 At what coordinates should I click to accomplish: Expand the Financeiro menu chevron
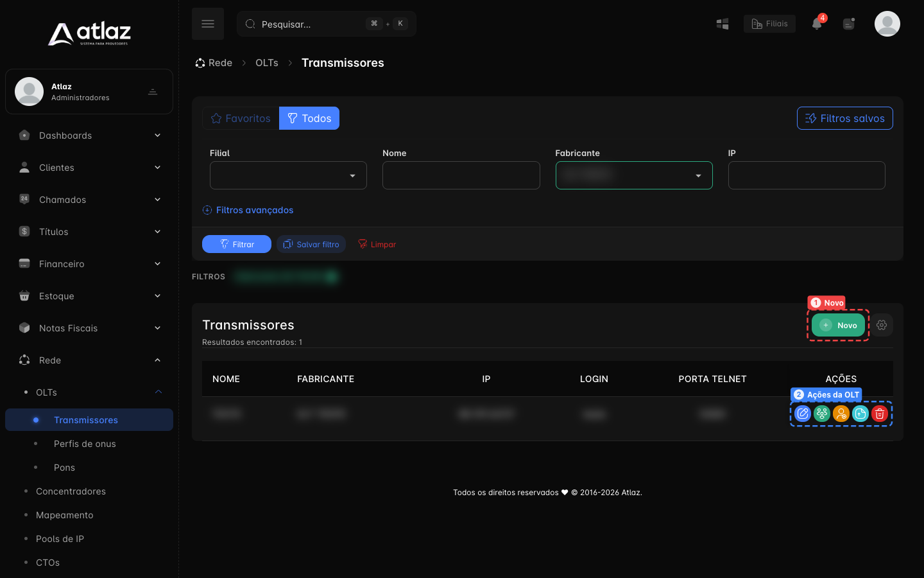point(157,263)
